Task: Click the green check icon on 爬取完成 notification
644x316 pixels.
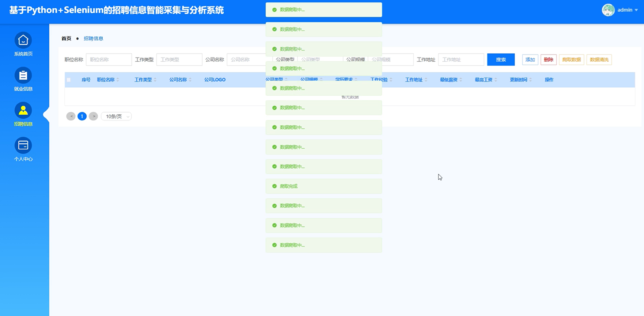Action: tap(274, 186)
